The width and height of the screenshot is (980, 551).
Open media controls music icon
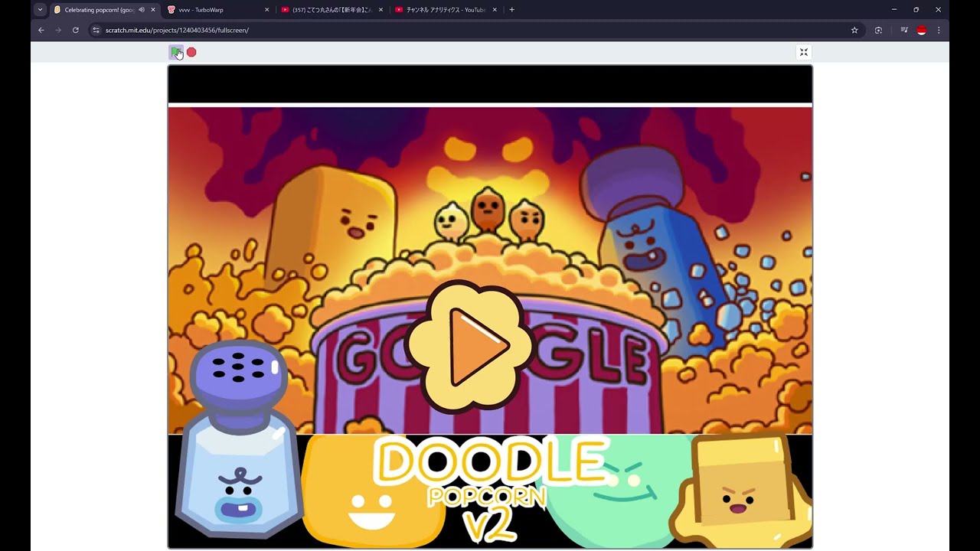pos(904,30)
